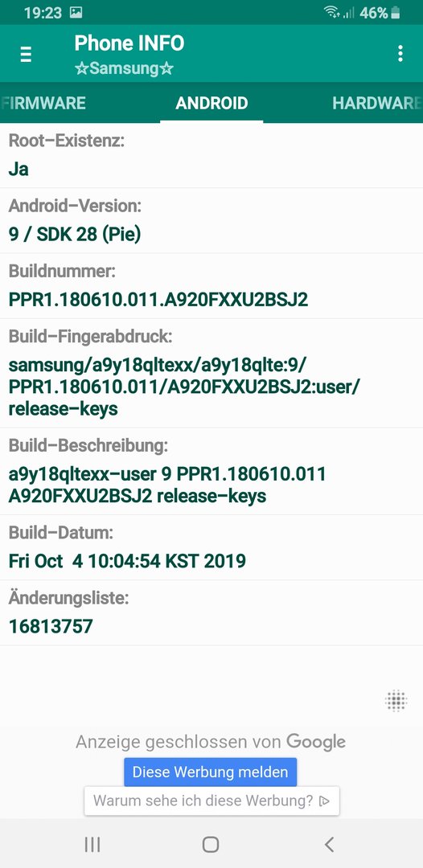Tap the AdChoices triangle icon
Screen dimensions: 423x868
point(324,800)
